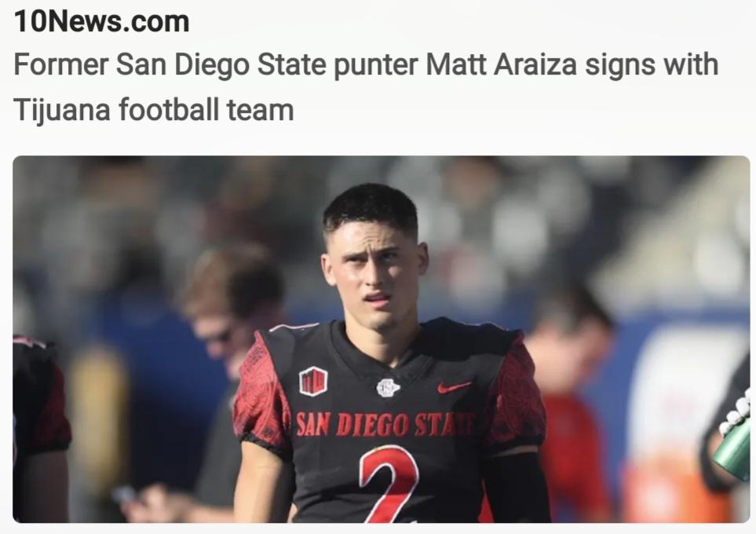This screenshot has width=756, height=534.
Task: Click the article photo thumbnail
Action: [x=381, y=338]
